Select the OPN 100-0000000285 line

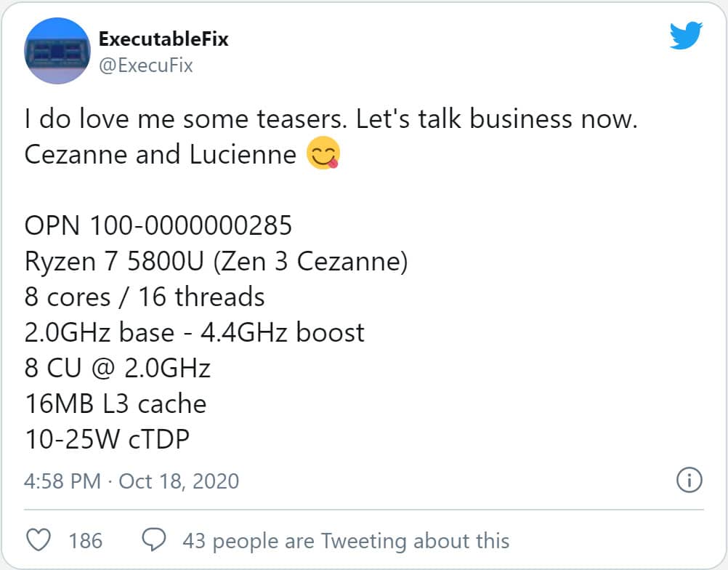pos(158,225)
